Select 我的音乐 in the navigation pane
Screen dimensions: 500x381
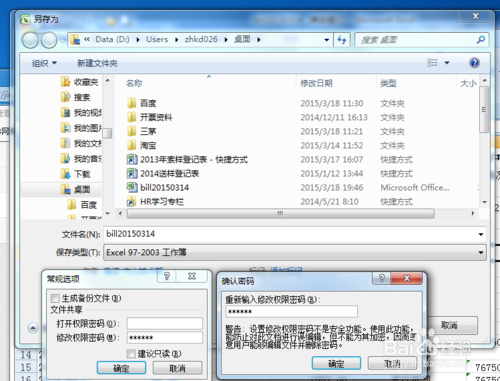81,159
